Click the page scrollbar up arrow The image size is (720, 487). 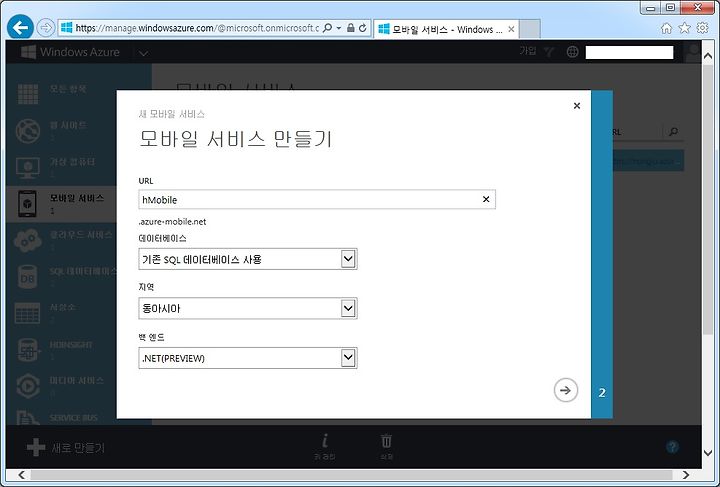click(708, 56)
